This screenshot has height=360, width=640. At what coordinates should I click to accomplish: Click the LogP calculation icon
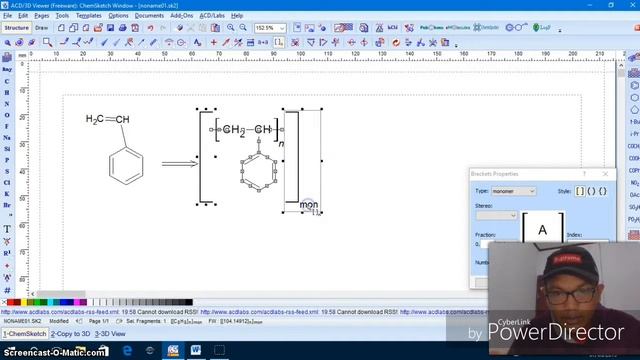coord(542,28)
